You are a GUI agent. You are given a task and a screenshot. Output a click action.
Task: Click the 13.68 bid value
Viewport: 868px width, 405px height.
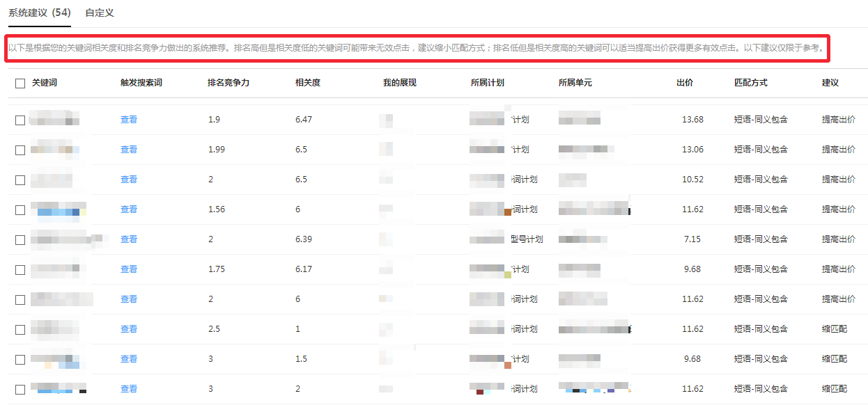tap(692, 120)
